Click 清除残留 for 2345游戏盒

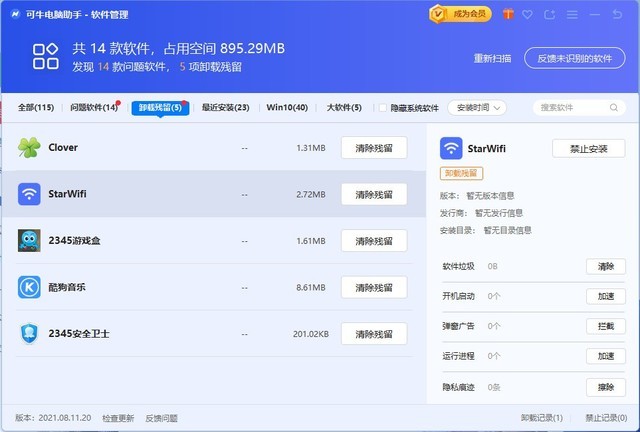pyautogui.click(x=374, y=241)
